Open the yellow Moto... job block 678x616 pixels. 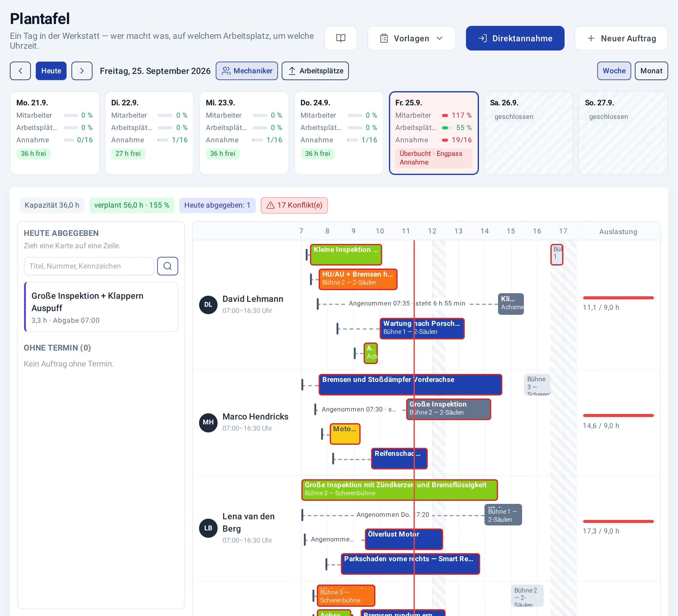point(345,434)
